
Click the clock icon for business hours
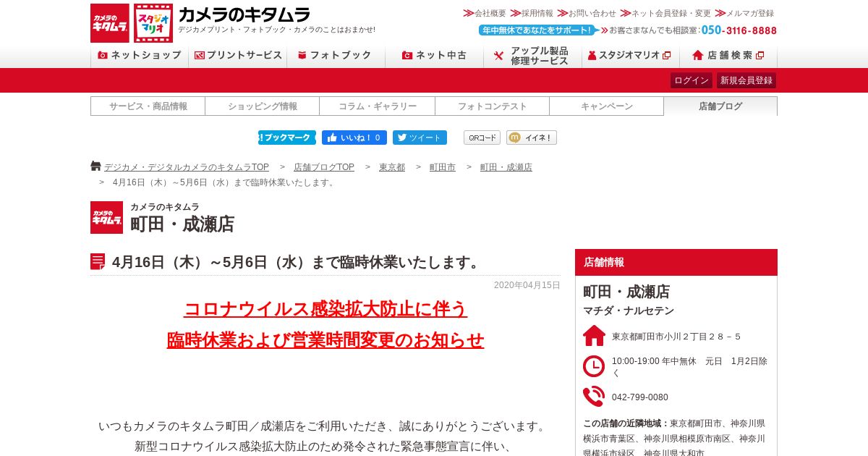click(594, 366)
